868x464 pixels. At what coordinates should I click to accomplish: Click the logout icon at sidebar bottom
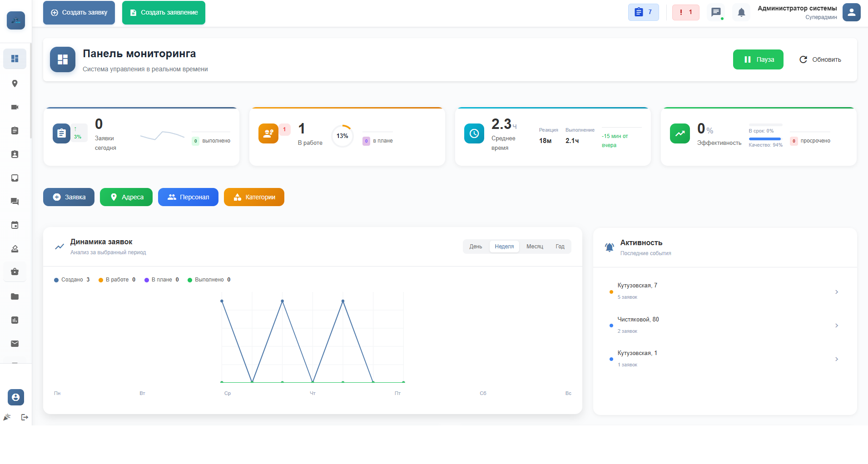[x=25, y=417]
